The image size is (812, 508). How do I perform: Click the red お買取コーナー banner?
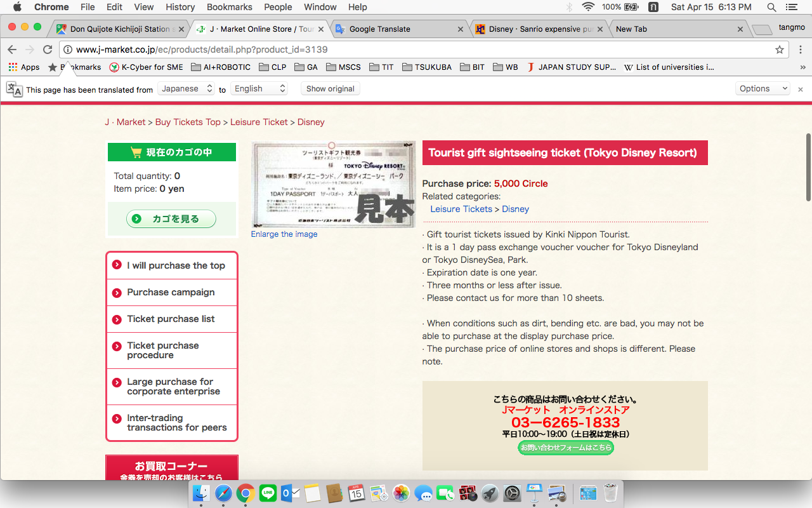click(x=171, y=468)
